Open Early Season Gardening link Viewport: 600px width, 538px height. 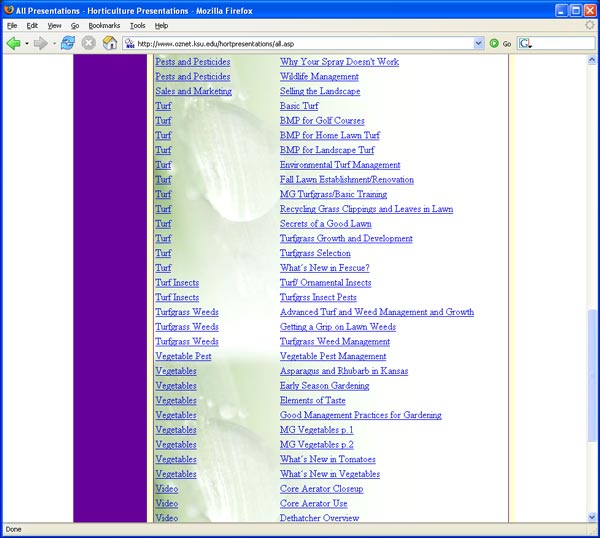(324, 386)
